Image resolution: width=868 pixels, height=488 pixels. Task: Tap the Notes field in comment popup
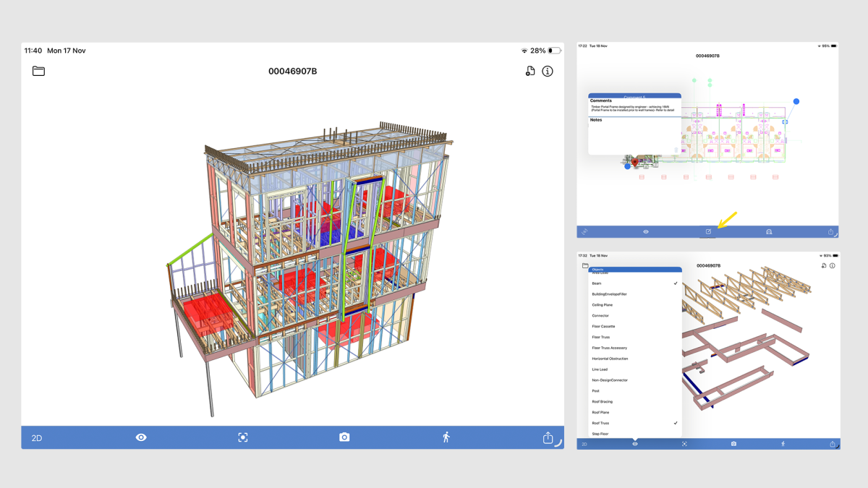click(634, 136)
